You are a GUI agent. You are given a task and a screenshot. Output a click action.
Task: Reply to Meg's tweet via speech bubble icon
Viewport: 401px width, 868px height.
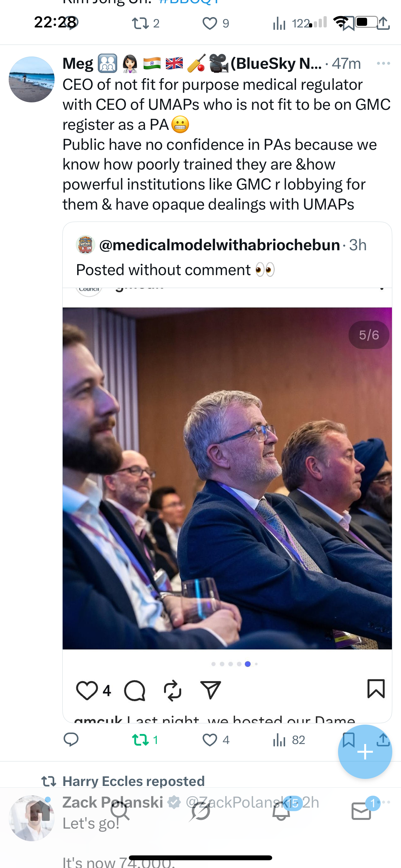point(71,740)
